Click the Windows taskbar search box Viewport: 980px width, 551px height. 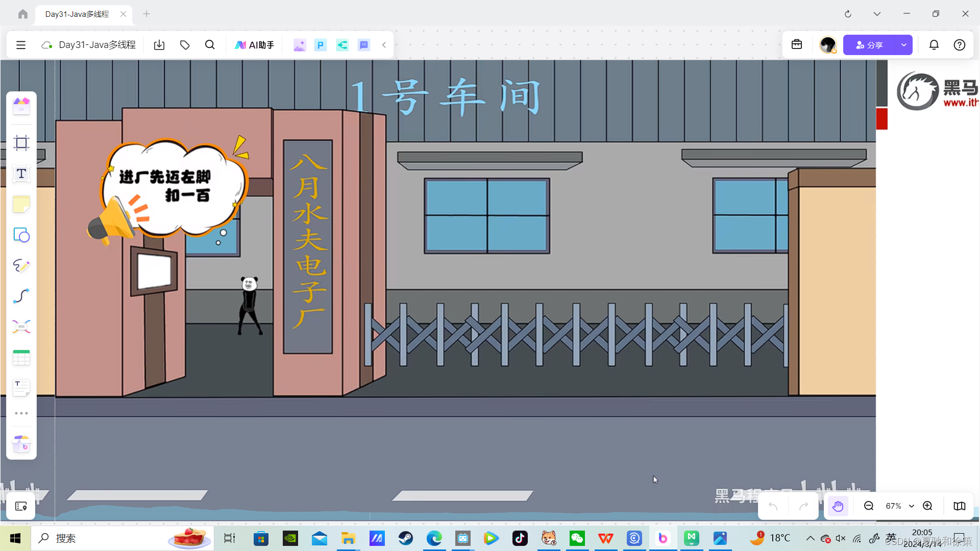[x=102, y=538]
